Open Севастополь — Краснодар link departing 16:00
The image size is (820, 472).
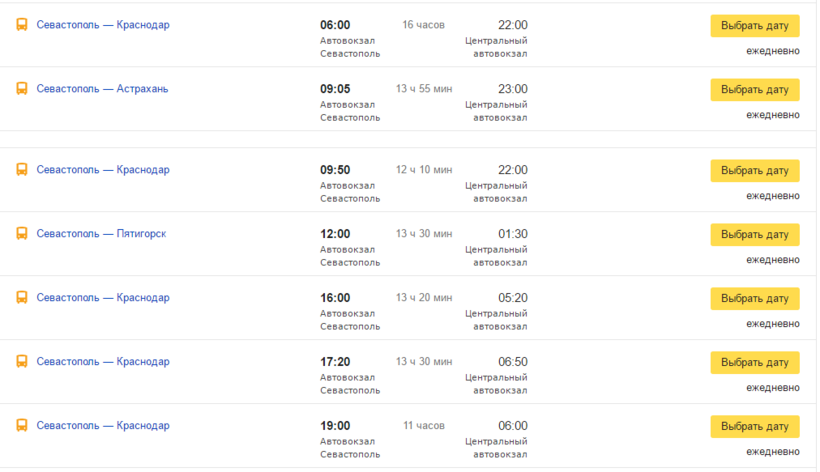pyautogui.click(x=103, y=297)
